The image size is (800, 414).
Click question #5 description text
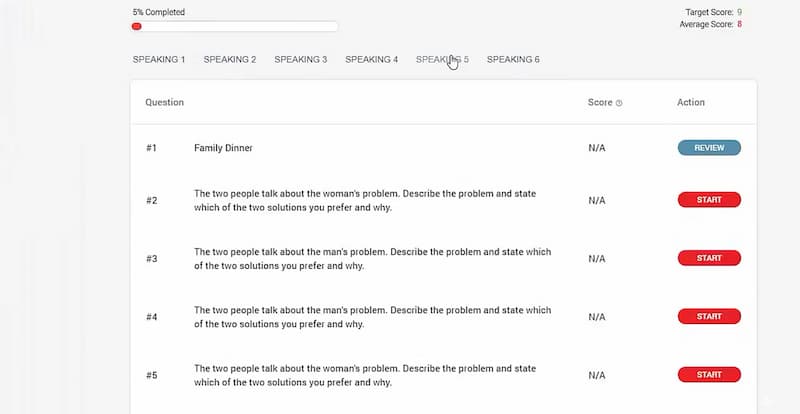pos(365,375)
